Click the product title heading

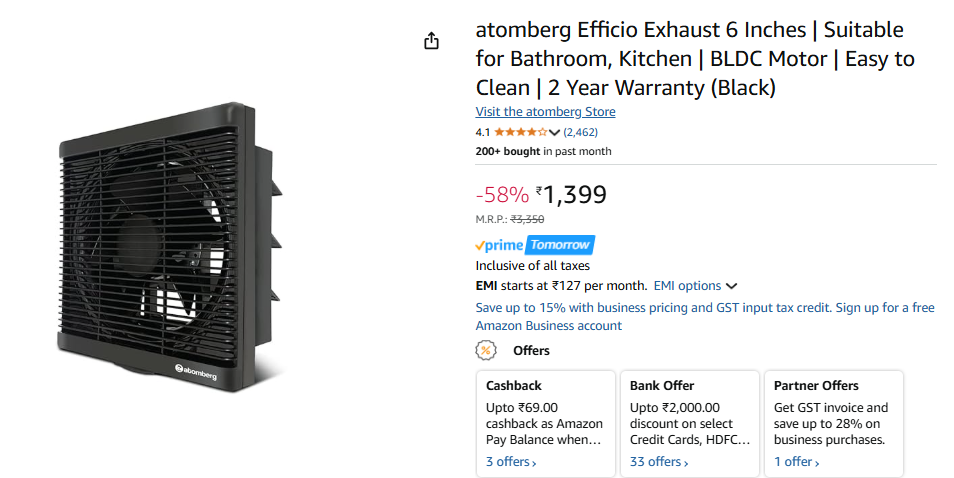click(x=695, y=59)
